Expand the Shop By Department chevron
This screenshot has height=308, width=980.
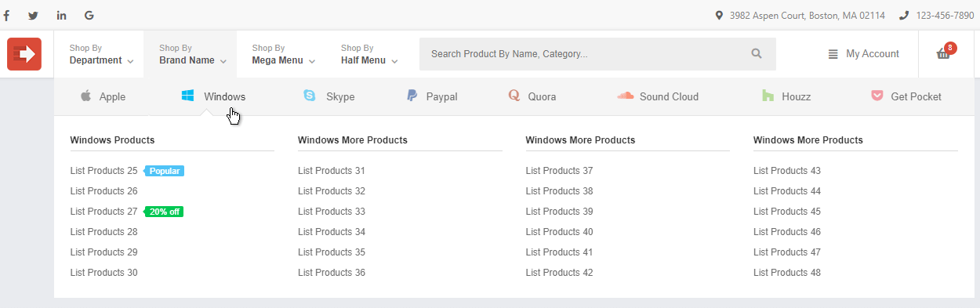click(x=130, y=61)
